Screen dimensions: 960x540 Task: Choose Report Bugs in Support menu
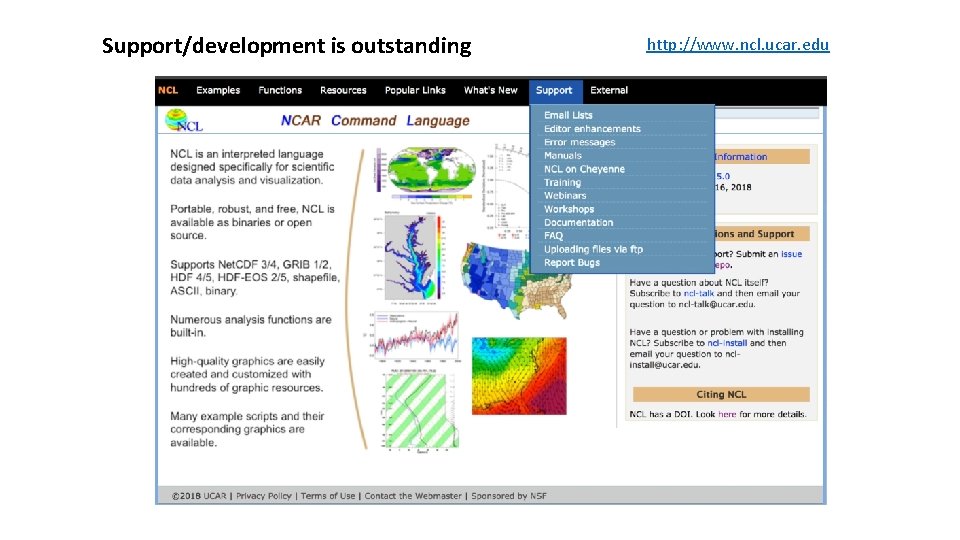click(x=572, y=263)
